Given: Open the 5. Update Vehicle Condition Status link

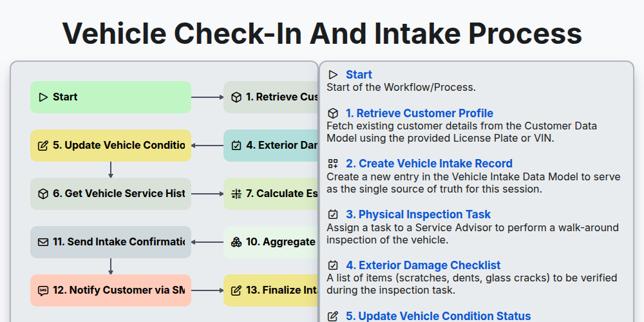Looking at the screenshot, I should coord(438,316).
